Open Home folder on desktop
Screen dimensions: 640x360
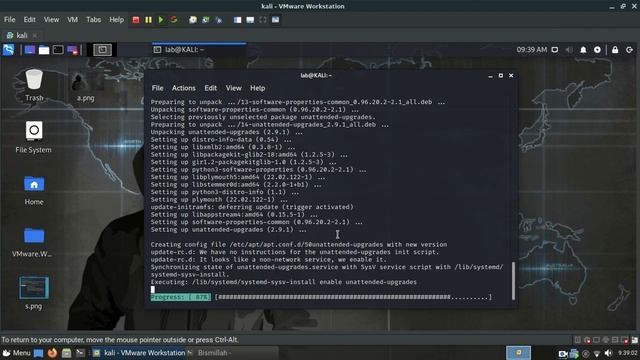tap(34, 190)
